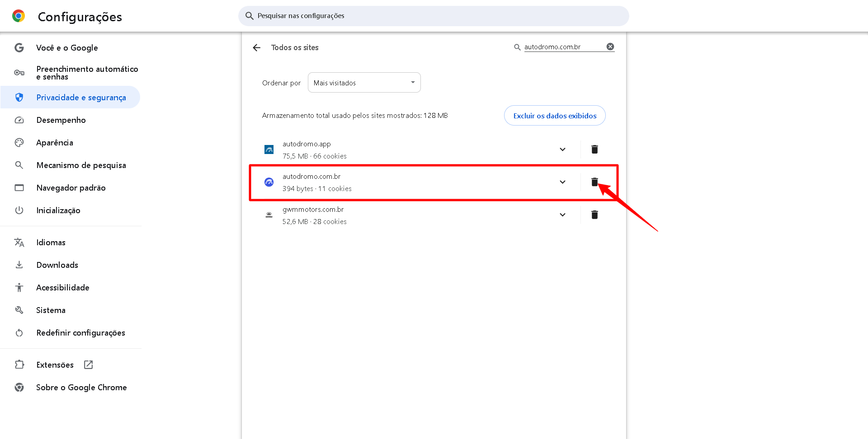Screen dimensions: 868x439
Task: Open Inicialização settings
Action: point(58,210)
